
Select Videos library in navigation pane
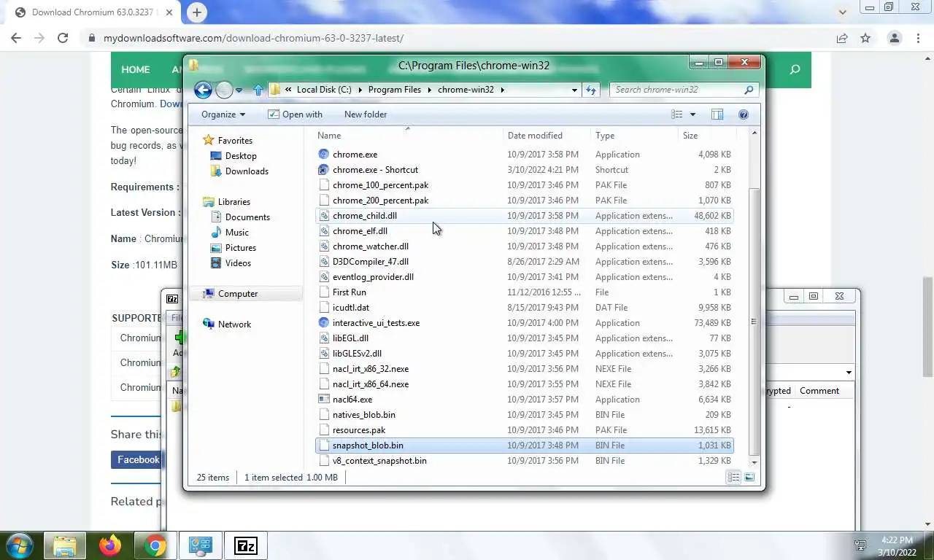[231, 262]
